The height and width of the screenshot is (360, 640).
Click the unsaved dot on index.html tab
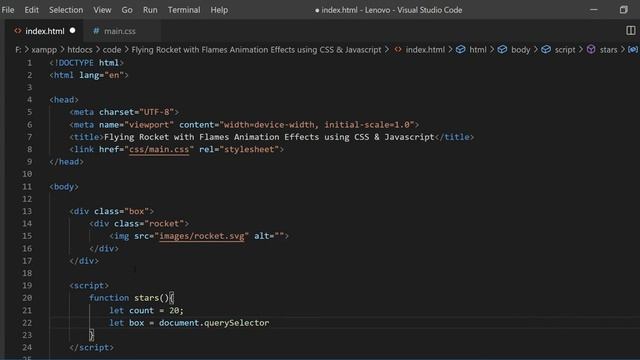72,31
